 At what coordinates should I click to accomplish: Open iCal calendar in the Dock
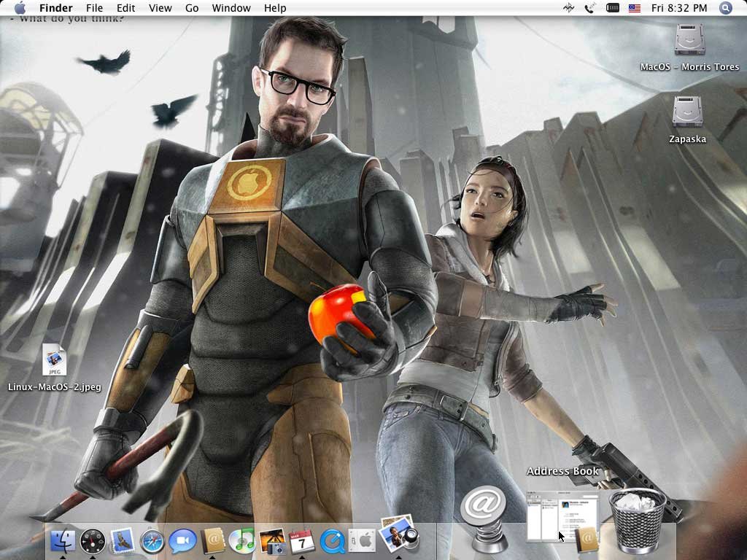click(x=302, y=541)
